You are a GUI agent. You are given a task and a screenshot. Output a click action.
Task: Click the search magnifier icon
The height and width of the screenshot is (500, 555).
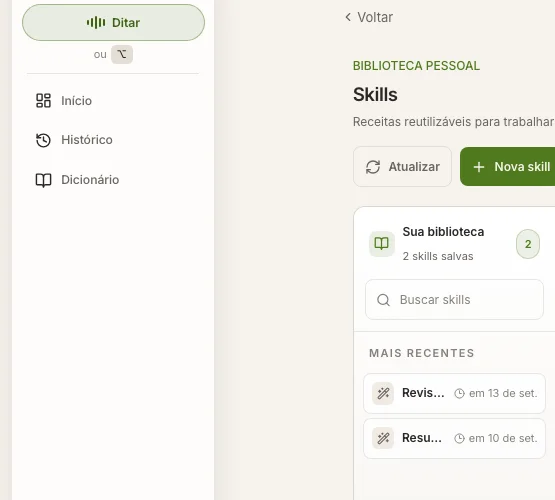tap(383, 300)
